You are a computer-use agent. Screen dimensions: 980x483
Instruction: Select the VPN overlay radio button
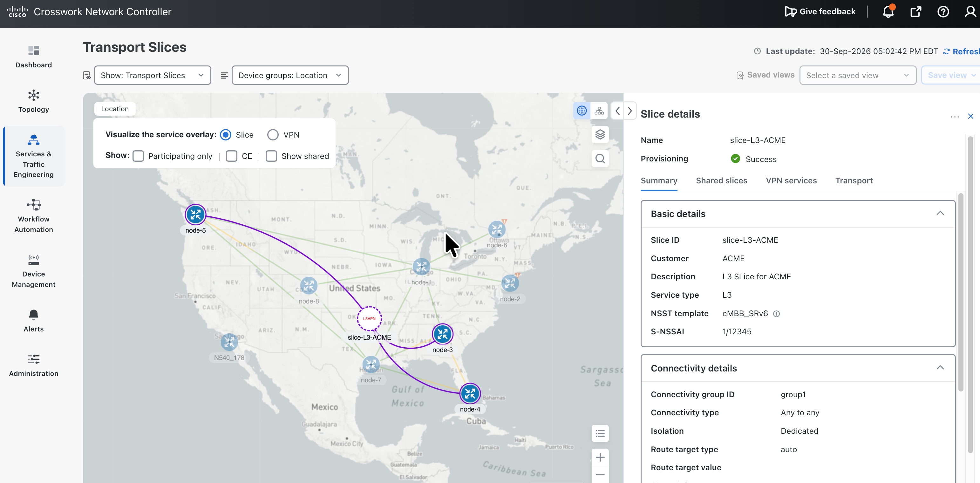tap(273, 135)
